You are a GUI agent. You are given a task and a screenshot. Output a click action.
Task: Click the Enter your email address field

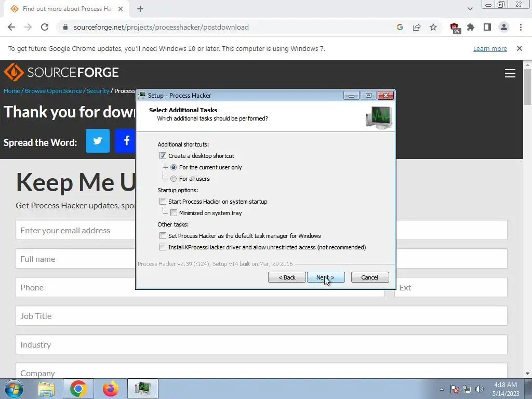[75, 230]
